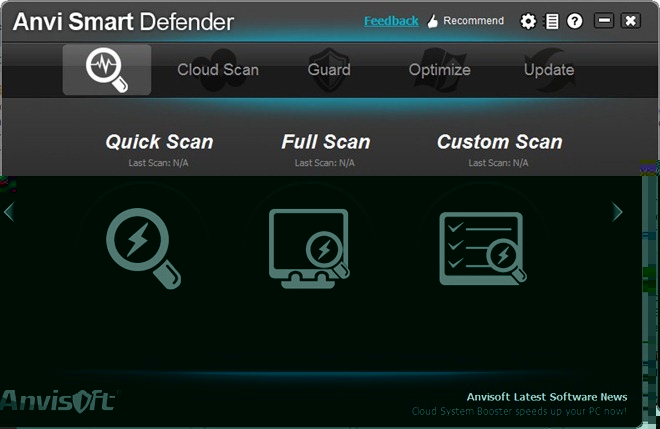Click the Anvisoft logo

[x=59, y=401]
